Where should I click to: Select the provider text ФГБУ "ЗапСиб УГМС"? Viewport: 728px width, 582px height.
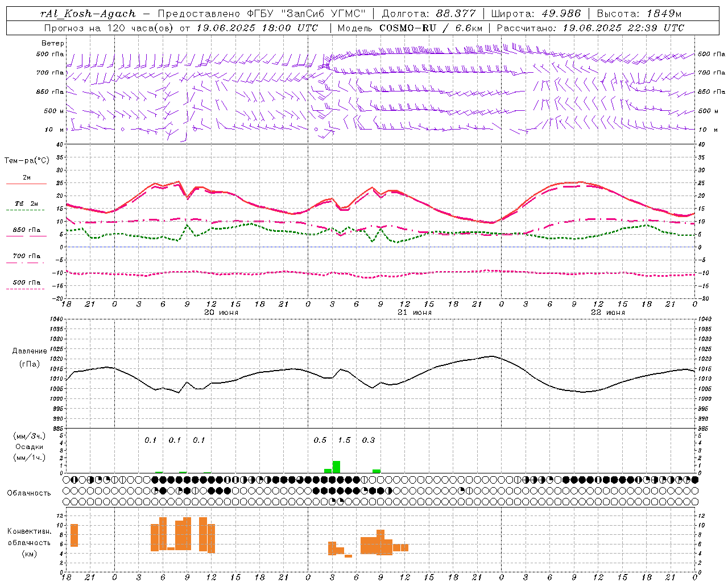point(307,14)
